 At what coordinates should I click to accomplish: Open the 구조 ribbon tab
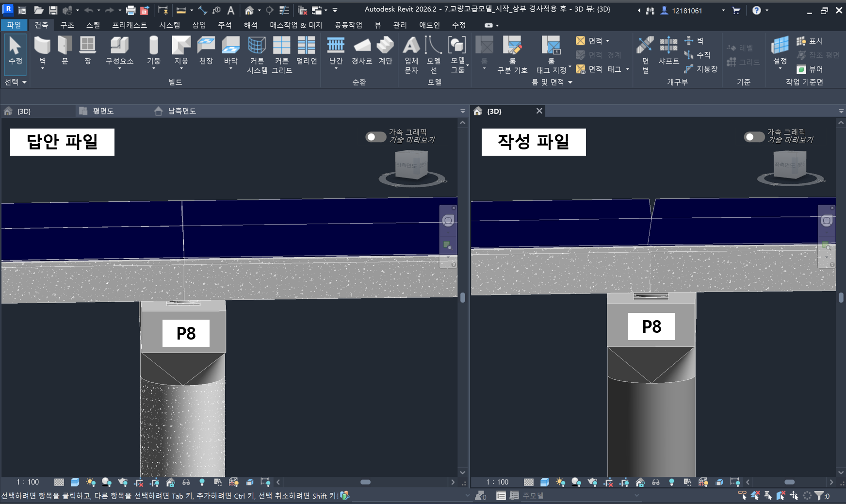(x=67, y=25)
